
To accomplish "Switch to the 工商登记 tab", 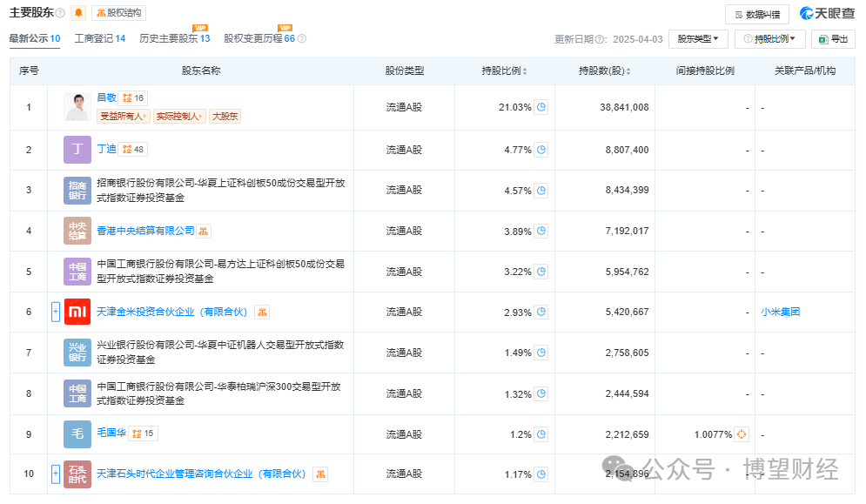I will (x=99, y=38).
